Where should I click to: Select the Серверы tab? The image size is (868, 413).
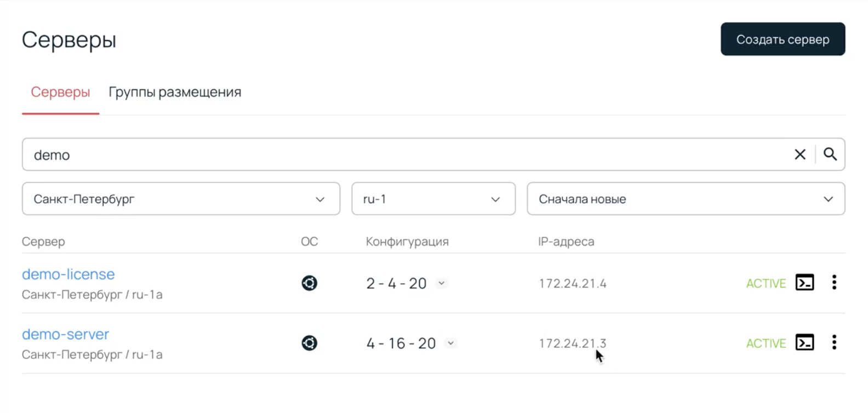coord(60,92)
